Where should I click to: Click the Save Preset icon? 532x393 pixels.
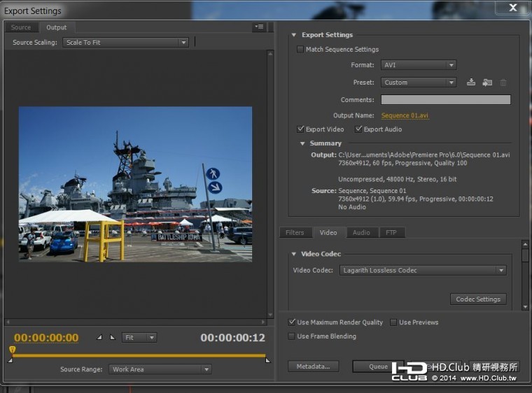click(x=471, y=83)
